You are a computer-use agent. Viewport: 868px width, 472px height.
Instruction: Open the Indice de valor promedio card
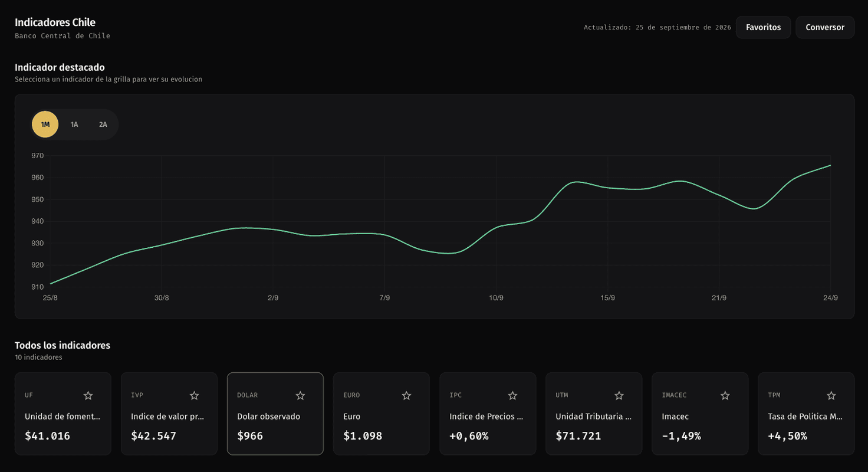click(169, 414)
